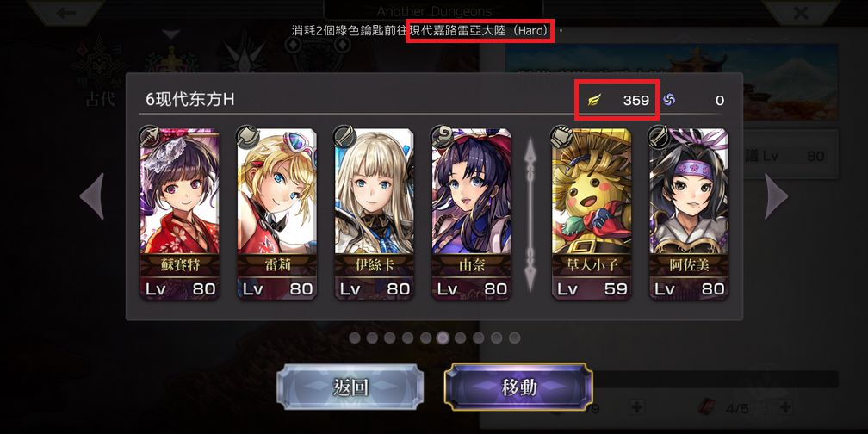Click the party name 6现代东方H

(x=190, y=100)
